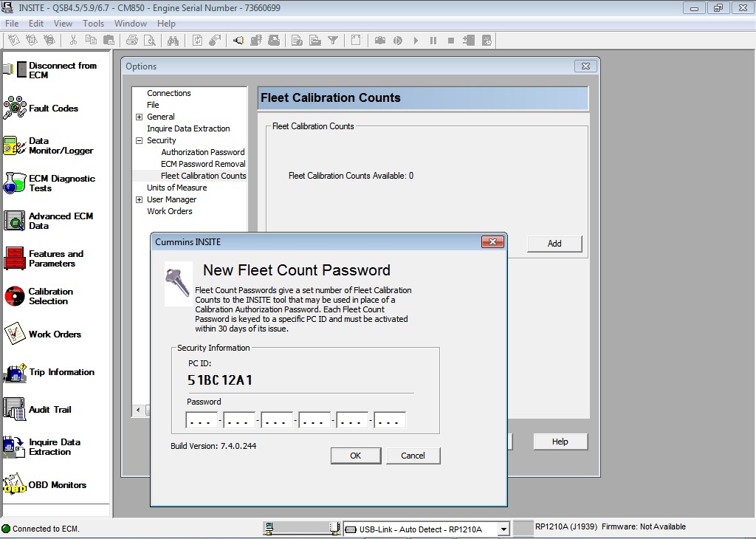Screen dimensions: 756x539
Task: Select Work Orders in options tree
Action: pyautogui.click(x=170, y=211)
